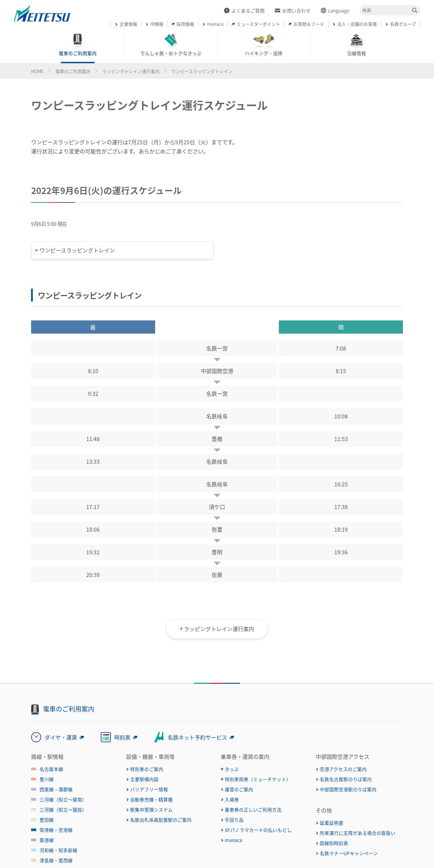
Task: Click the timetable icon for 時刻表
Action: [106, 737]
